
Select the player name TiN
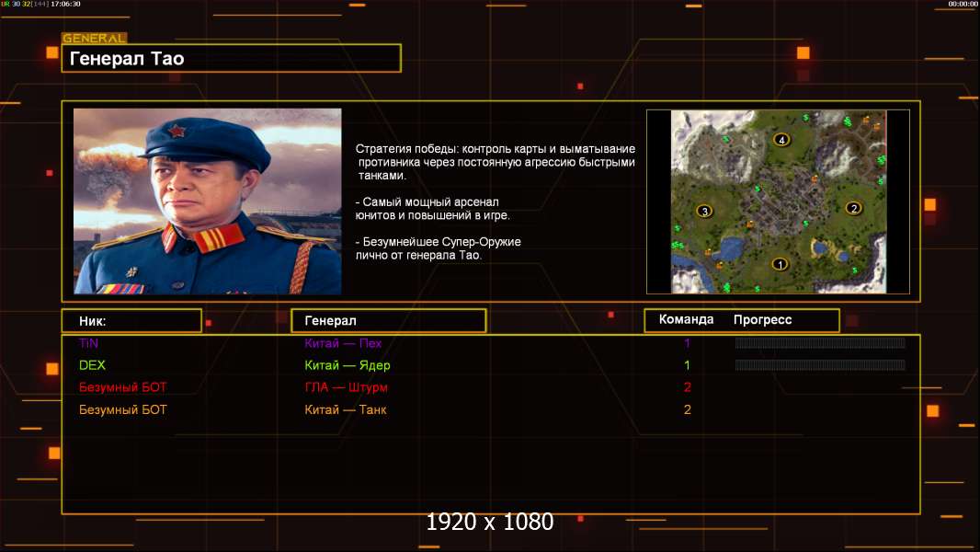click(x=89, y=343)
